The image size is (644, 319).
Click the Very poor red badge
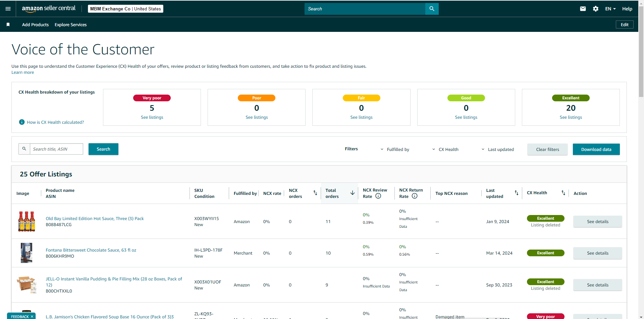point(152,98)
